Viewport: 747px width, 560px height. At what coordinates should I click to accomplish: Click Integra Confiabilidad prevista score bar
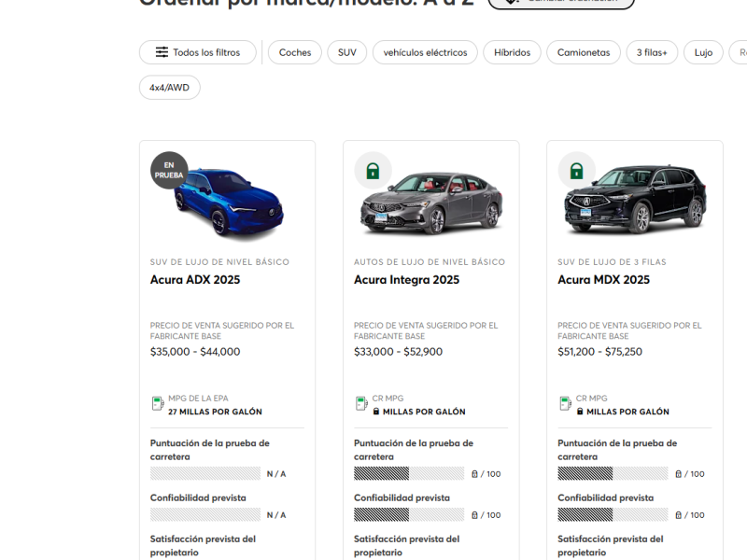409,514
